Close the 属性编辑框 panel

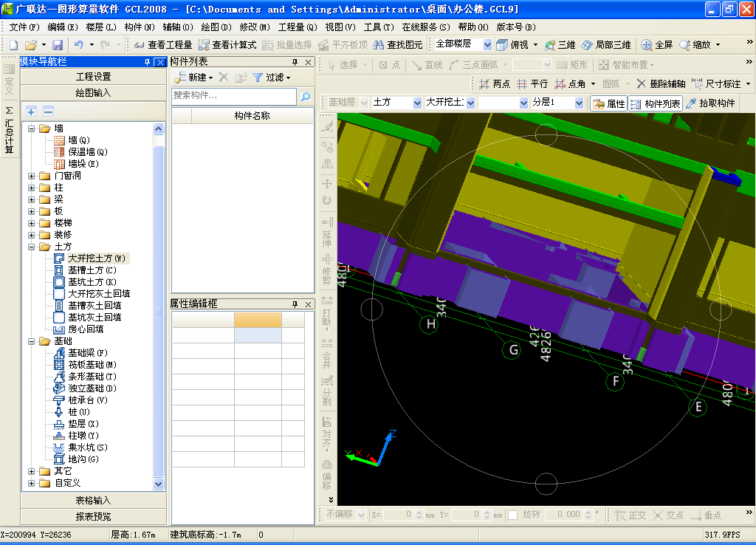tap(308, 304)
